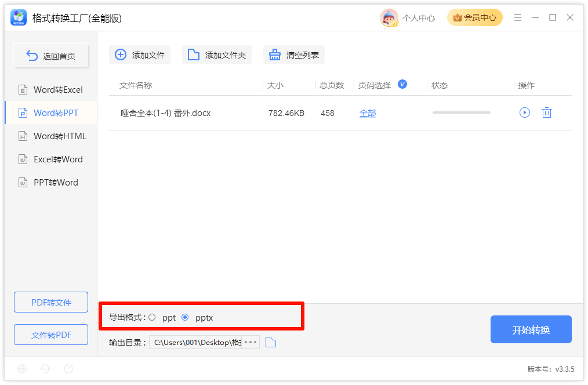Click the PPT转Word document icon
The image size is (588, 385).
coord(23,183)
